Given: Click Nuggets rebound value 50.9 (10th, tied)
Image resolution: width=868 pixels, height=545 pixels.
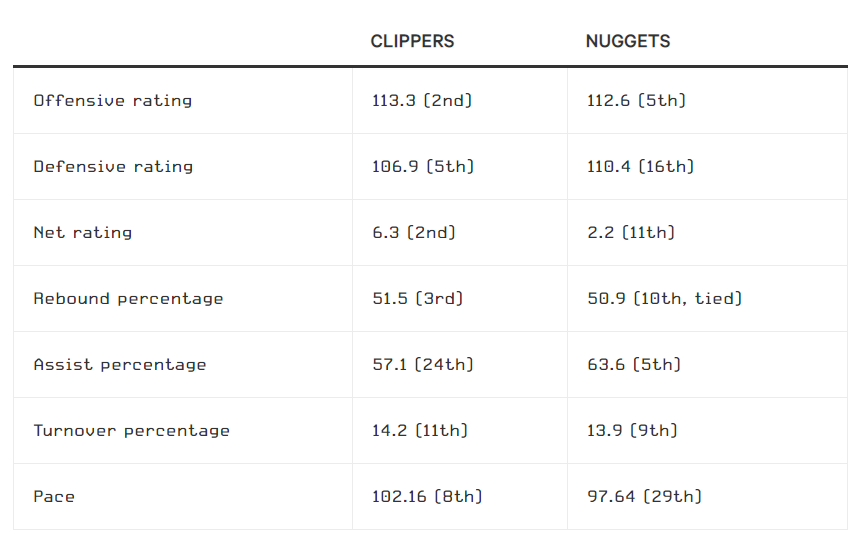Looking at the screenshot, I should point(664,298).
